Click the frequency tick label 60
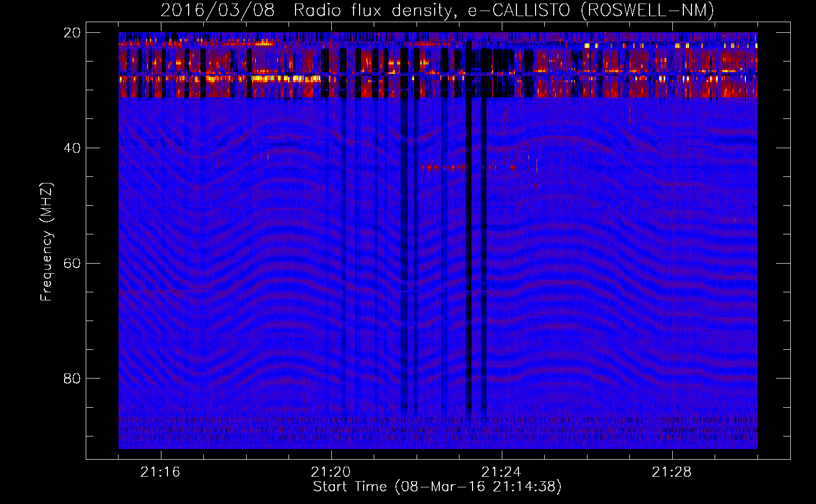 pyautogui.click(x=72, y=264)
